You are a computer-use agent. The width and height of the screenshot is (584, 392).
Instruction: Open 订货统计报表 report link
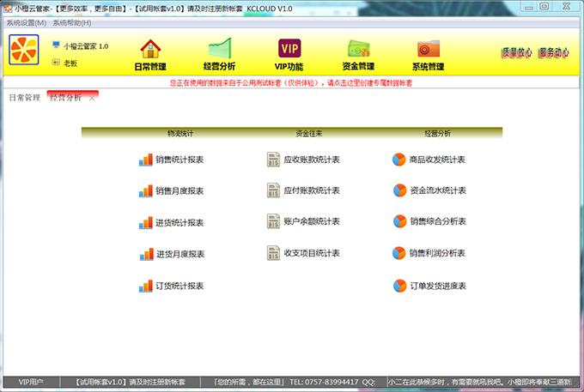click(x=179, y=286)
